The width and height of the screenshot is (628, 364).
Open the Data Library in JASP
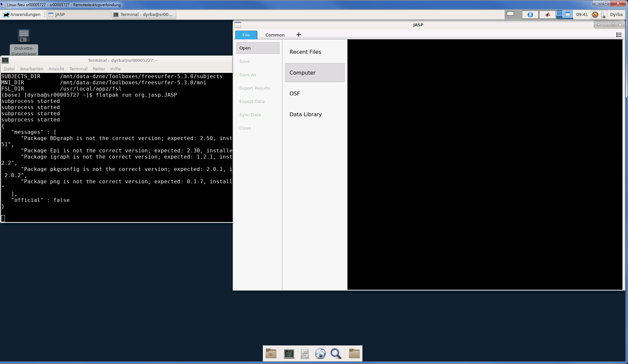click(305, 114)
